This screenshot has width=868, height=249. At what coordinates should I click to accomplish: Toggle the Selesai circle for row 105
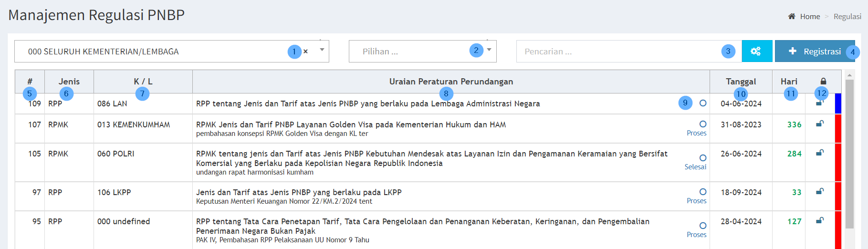[x=703, y=158]
